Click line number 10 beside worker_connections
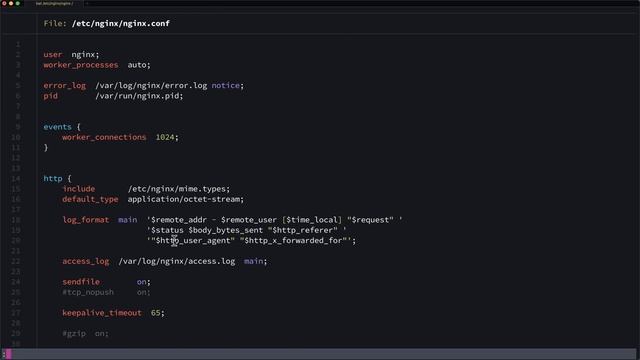Screen dimensions: 640x360 (16, 137)
